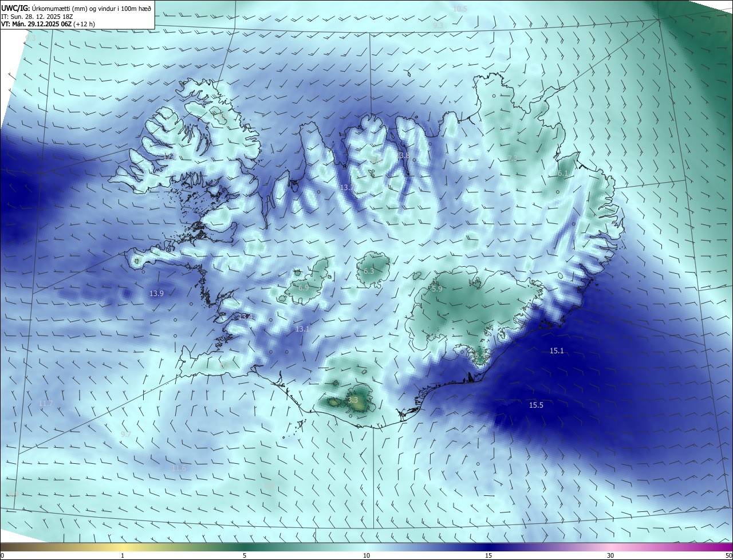Screen dimensions: 733x560
Task: Click the 30 tick on the color scale
Action: [610, 556]
